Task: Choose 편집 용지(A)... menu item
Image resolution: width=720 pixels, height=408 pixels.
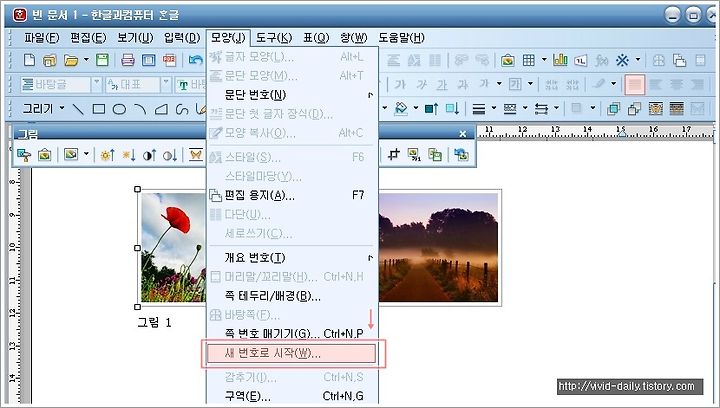Action: click(292, 196)
